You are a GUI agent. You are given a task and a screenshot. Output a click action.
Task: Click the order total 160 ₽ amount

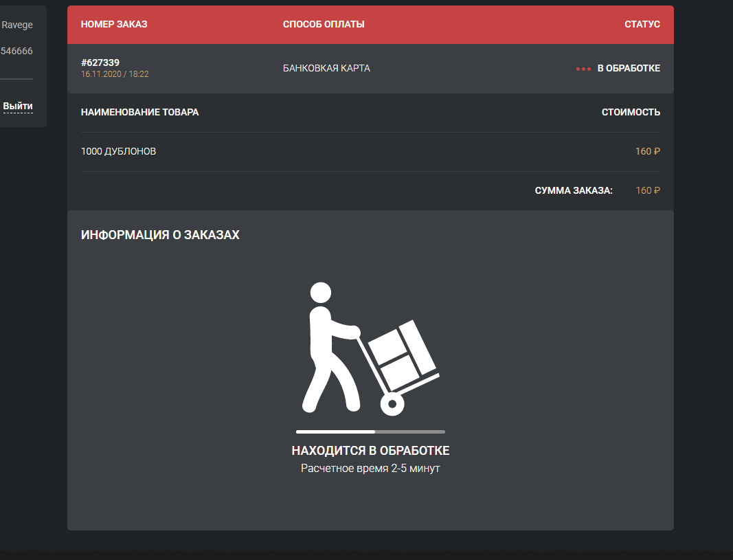[x=647, y=191]
